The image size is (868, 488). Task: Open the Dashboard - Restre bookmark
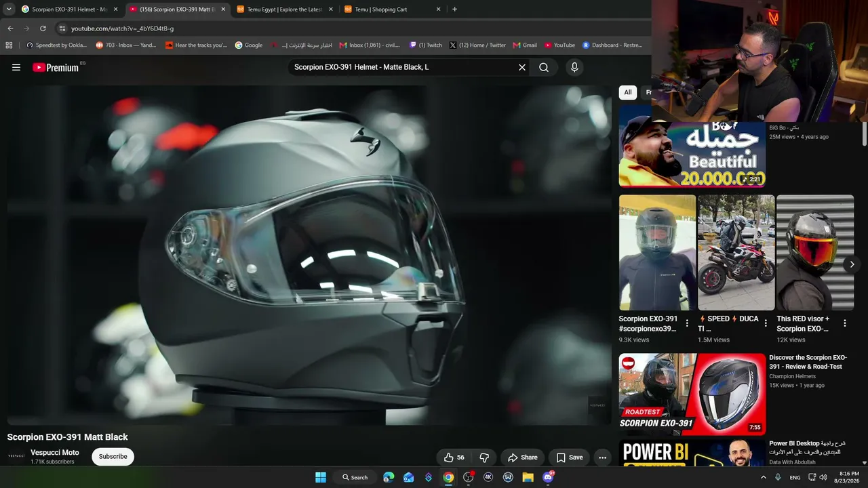[x=612, y=45]
